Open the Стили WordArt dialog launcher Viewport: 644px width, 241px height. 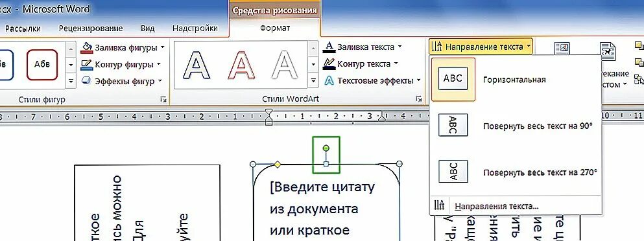[418, 99]
